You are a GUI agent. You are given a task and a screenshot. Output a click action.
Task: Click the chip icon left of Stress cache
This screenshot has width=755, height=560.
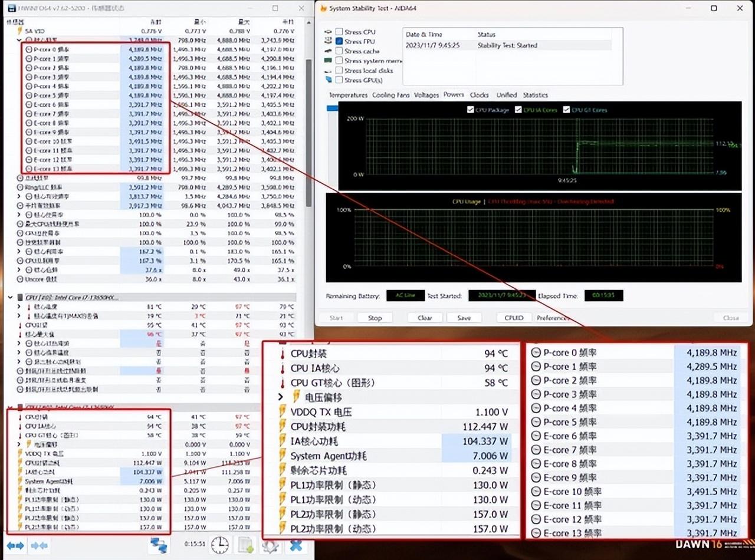[329, 51]
